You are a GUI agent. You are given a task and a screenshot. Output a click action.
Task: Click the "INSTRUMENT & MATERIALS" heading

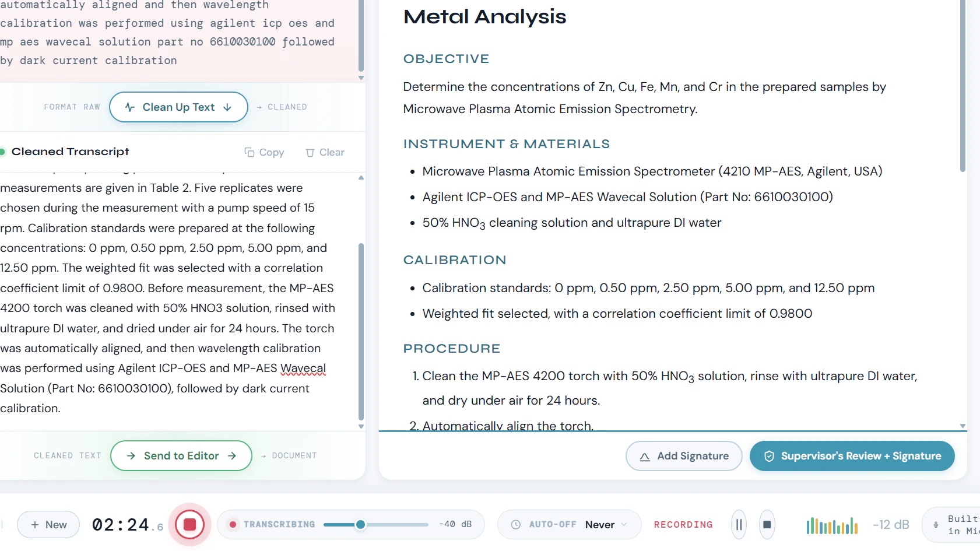pyautogui.click(x=507, y=144)
